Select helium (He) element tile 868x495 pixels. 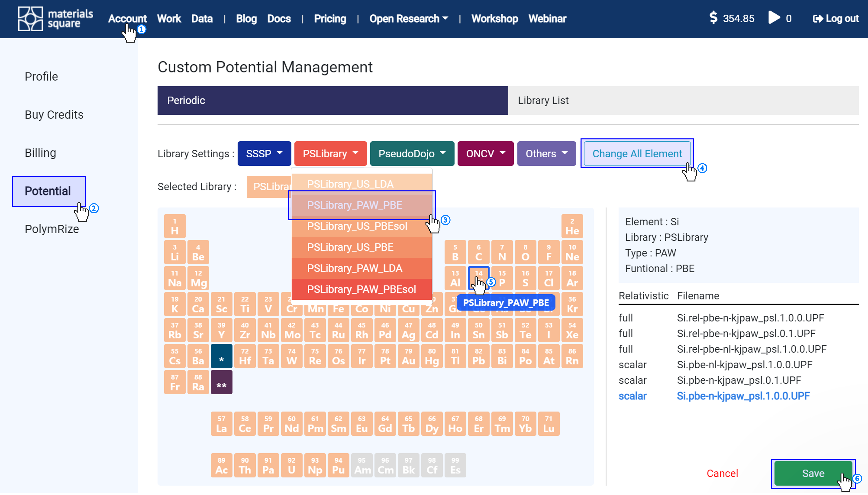coord(572,226)
